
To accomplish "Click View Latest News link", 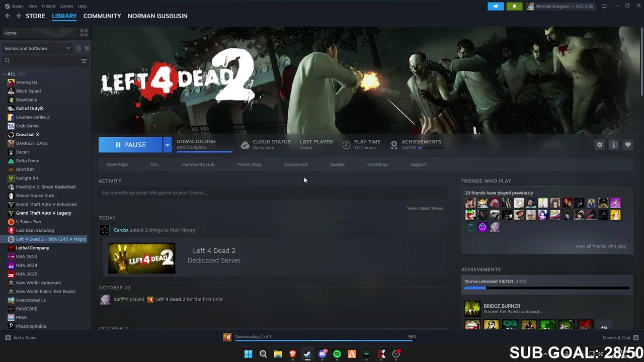I will (x=425, y=208).
